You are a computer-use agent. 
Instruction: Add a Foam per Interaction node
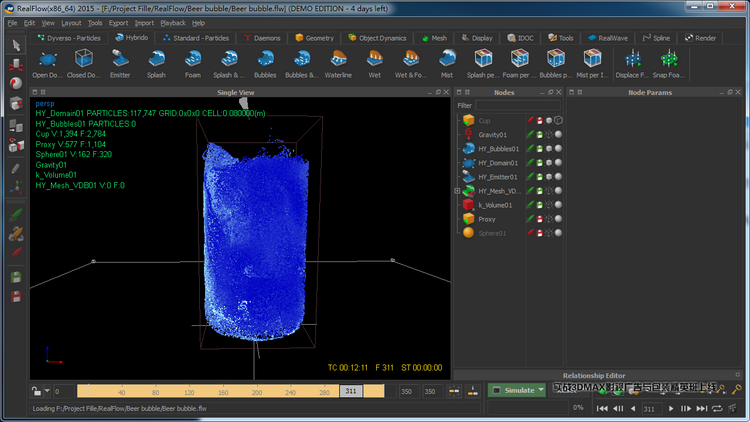tap(519, 64)
